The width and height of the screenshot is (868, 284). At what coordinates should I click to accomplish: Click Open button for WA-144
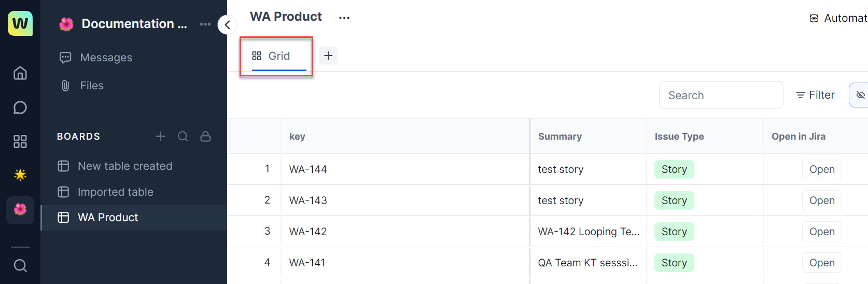[821, 169]
